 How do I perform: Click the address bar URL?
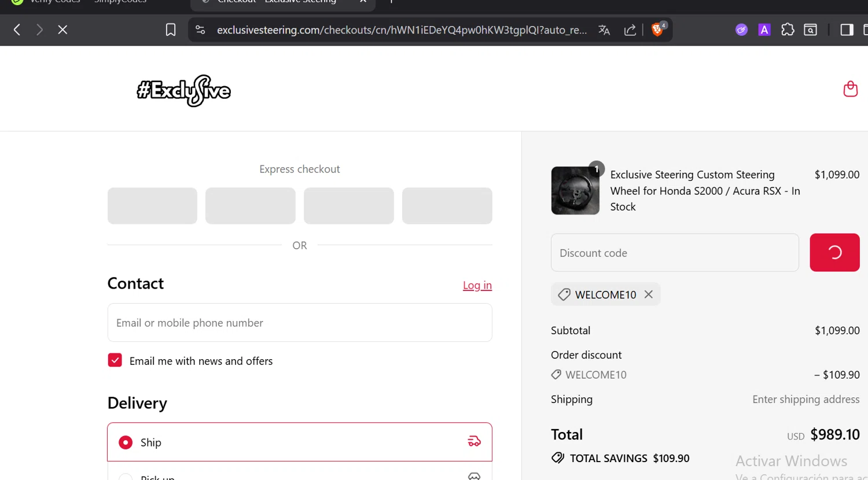[402, 29]
